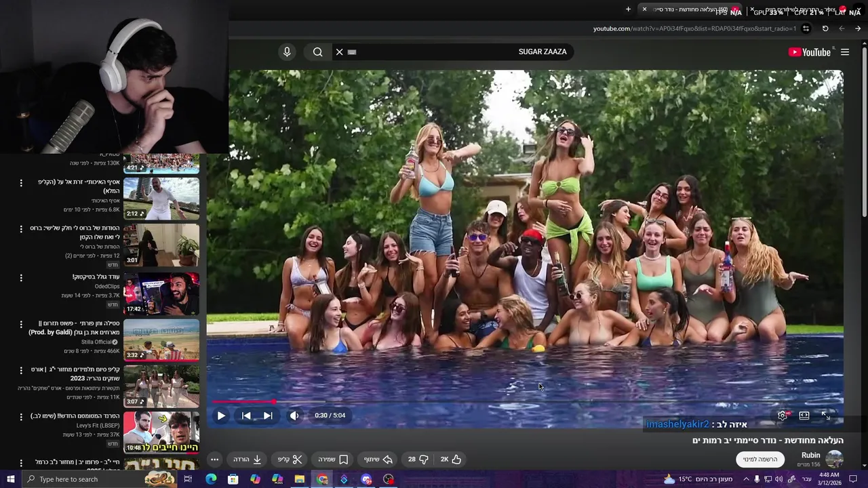868x488 pixels.
Task: Download video using הורדה button
Action: pyautogui.click(x=248, y=460)
